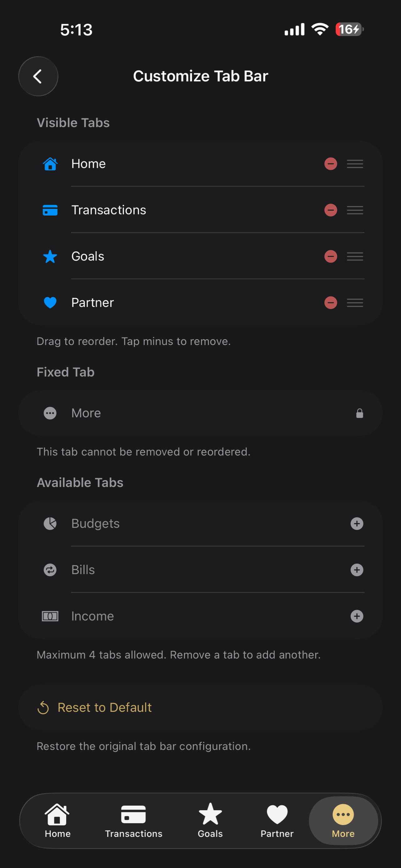The width and height of the screenshot is (401, 868).
Task: Remove Home tab with red minus
Action: click(x=331, y=164)
